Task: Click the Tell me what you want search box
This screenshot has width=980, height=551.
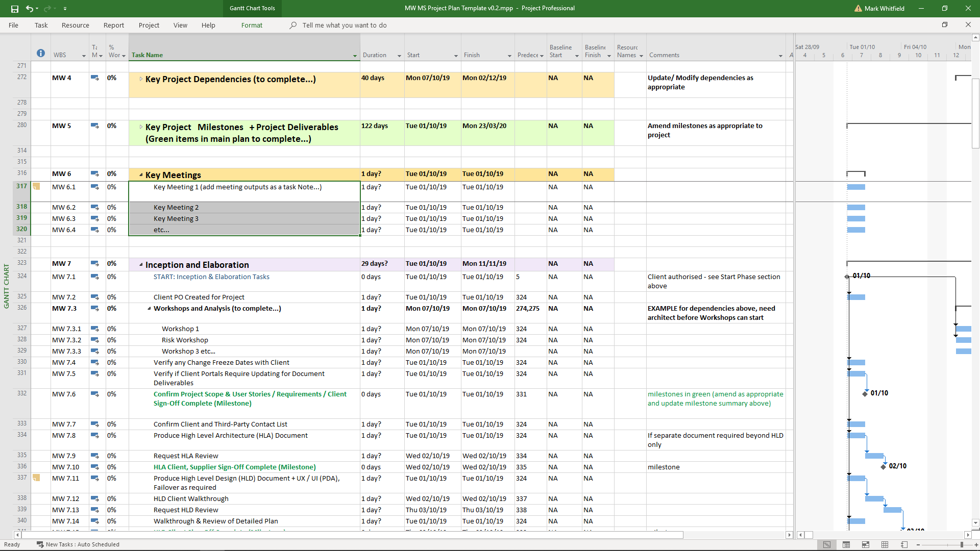Action: point(344,25)
